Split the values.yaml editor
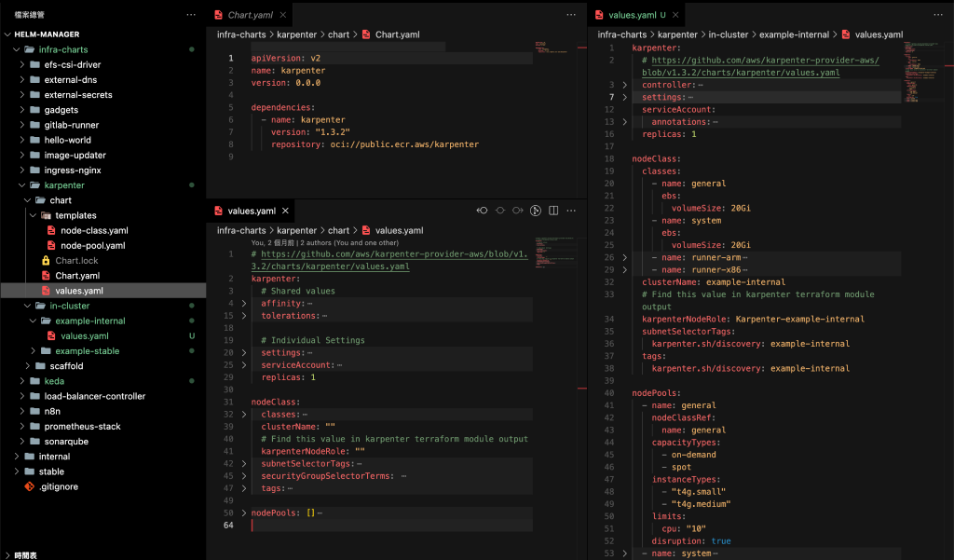This screenshot has height=560, width=954. point(553,211)
